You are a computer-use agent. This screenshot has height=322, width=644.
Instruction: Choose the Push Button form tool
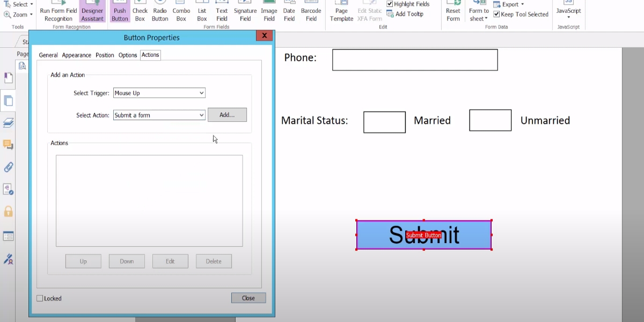tap(120, 11)
